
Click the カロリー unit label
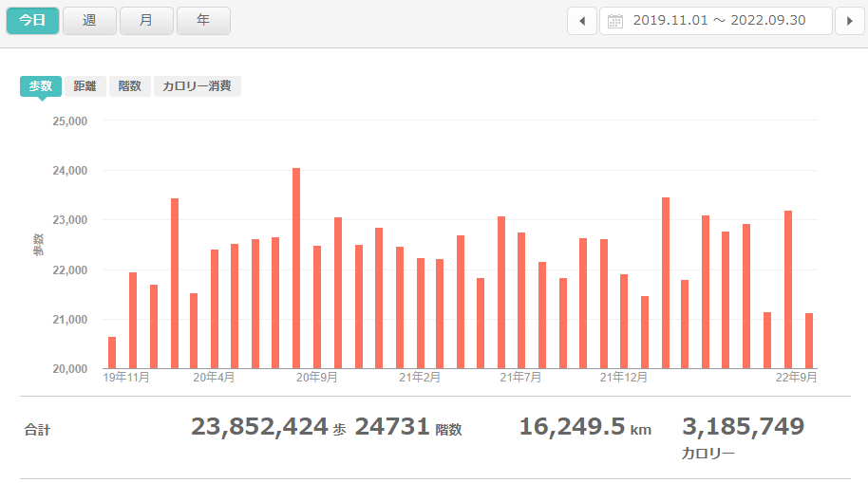[708, 454]
